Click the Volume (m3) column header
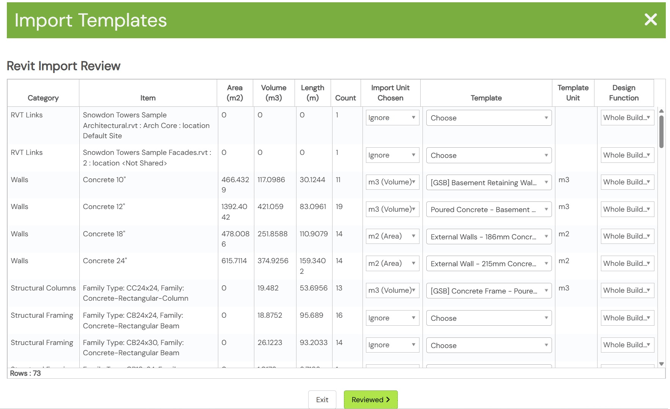 tap(273, 93)
